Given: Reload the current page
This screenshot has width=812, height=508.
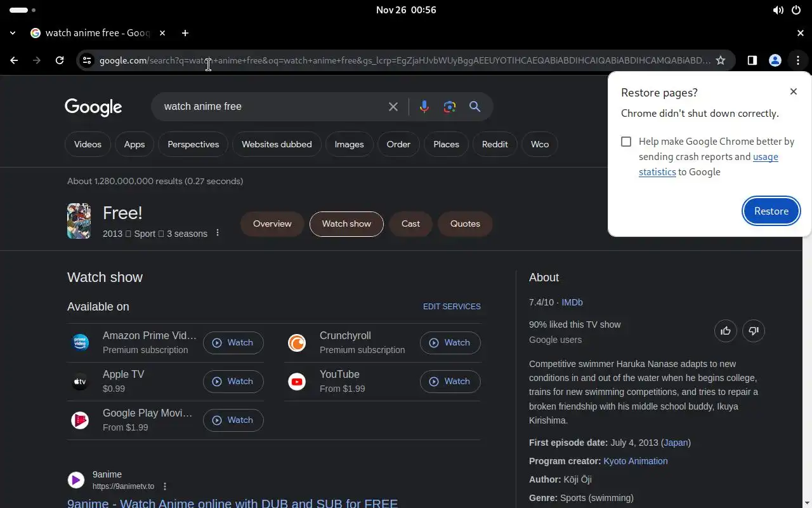Looking at the screenshot, I should (60, 60).
